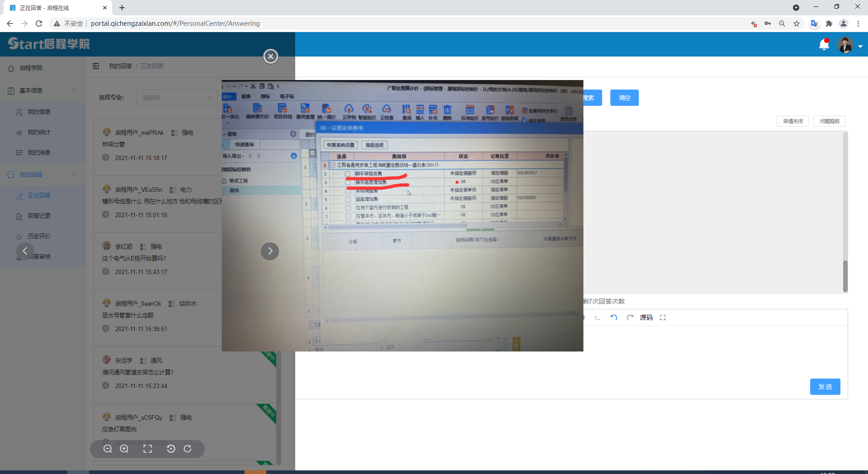Open Google Translate extension icon
The height and width of the screenshot is (474, 868).
click(814, 24)
